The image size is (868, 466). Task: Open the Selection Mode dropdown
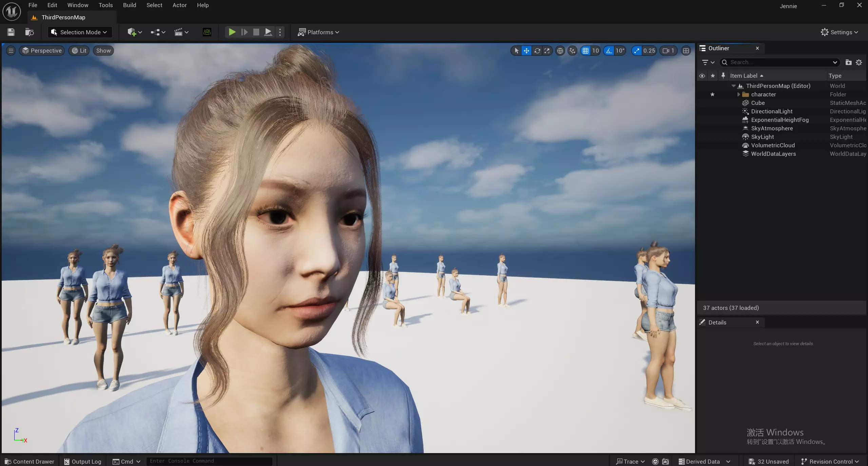79,32
